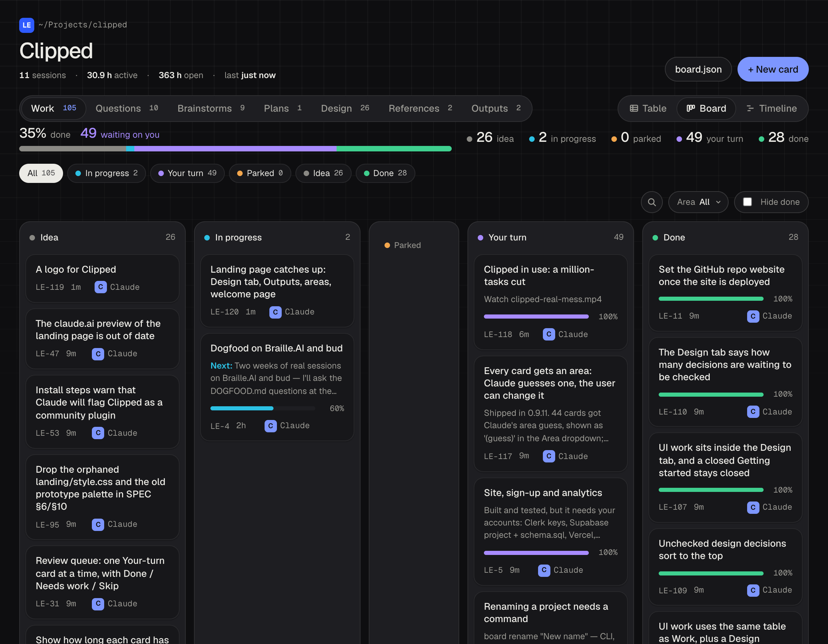Open the Outputs tab

[x=496, y=108]
